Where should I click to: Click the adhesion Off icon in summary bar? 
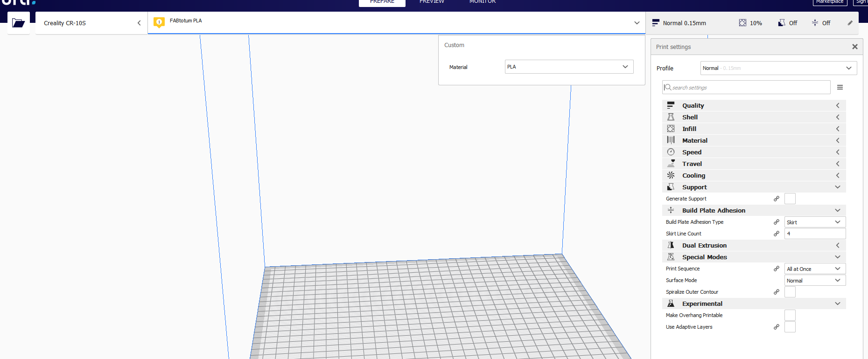[x=815, y=23]
